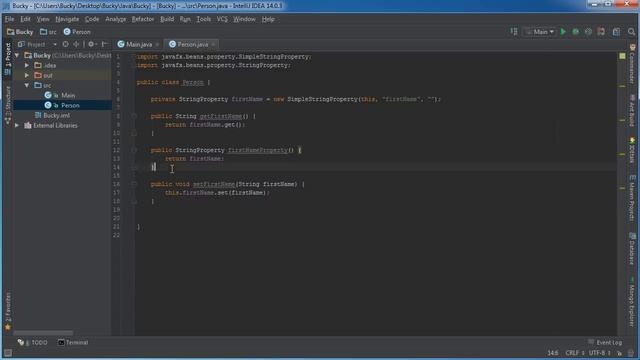Open UTF-8 encoding dropdown
The width and height of the screenshot is (640, 360).
pos(599,353)
